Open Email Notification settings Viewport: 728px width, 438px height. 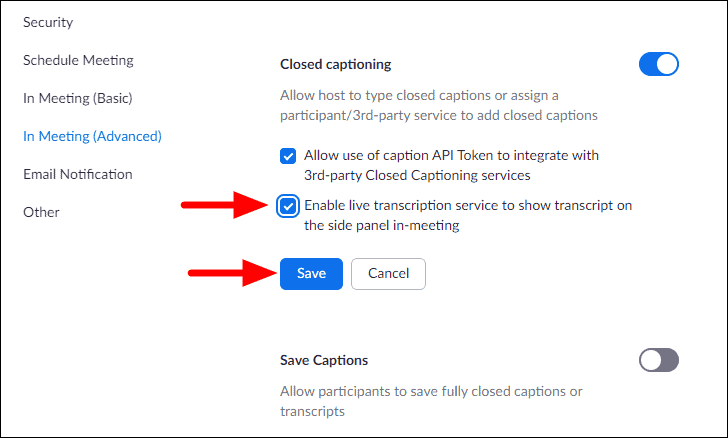coord(78,174)
